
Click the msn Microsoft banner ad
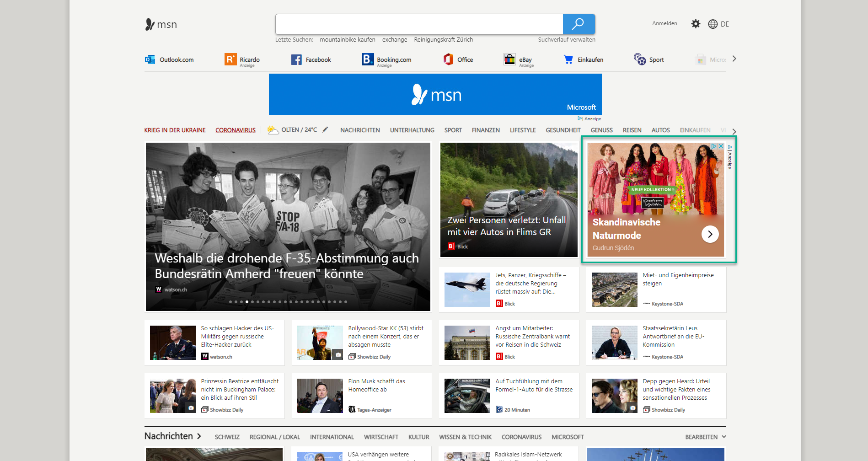pyautogui.click(x=435, y=94)
